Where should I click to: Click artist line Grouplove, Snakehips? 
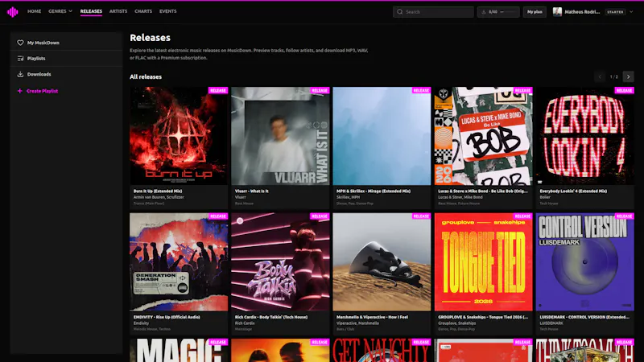click(458, 323)
